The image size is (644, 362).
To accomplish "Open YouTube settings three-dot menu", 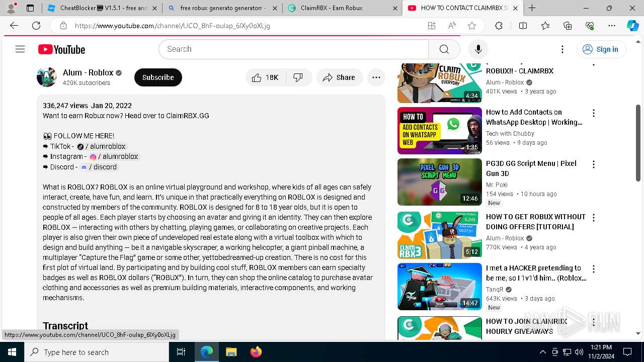I will [562, 49].
